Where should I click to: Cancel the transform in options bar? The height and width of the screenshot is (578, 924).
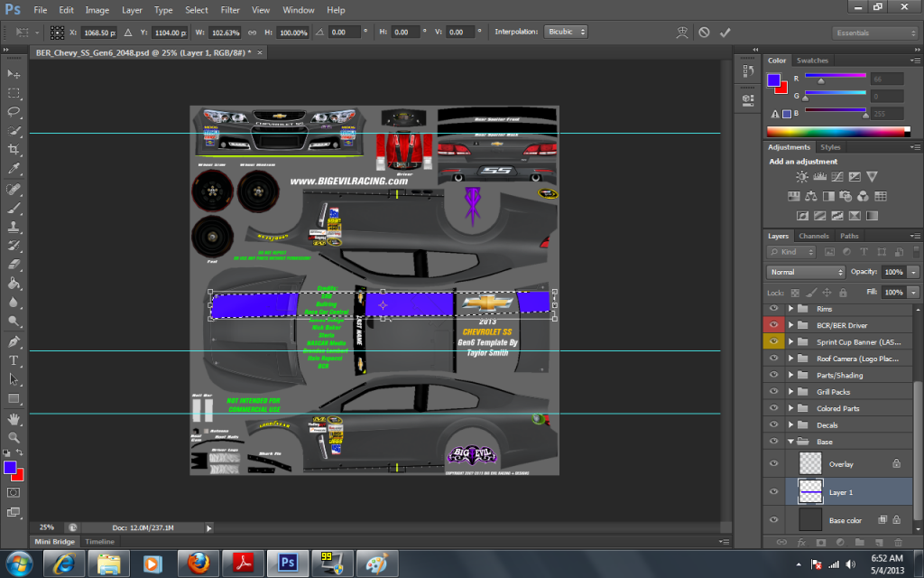click(704, 33)
